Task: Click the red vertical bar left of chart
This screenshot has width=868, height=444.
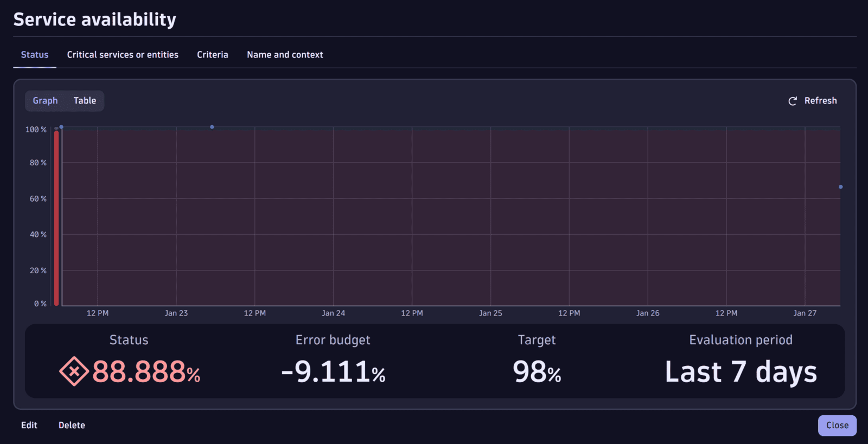Action: pyautogui.click(x=56, y=217)
